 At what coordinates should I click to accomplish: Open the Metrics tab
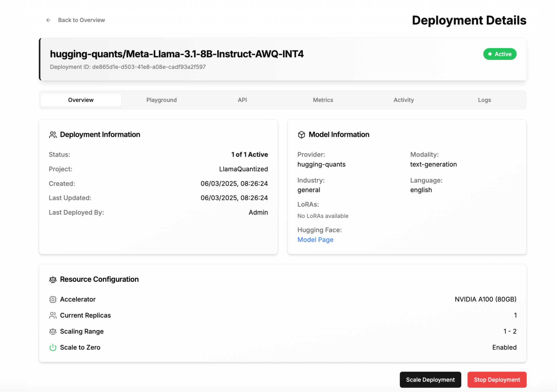click(x=323, y=100)
